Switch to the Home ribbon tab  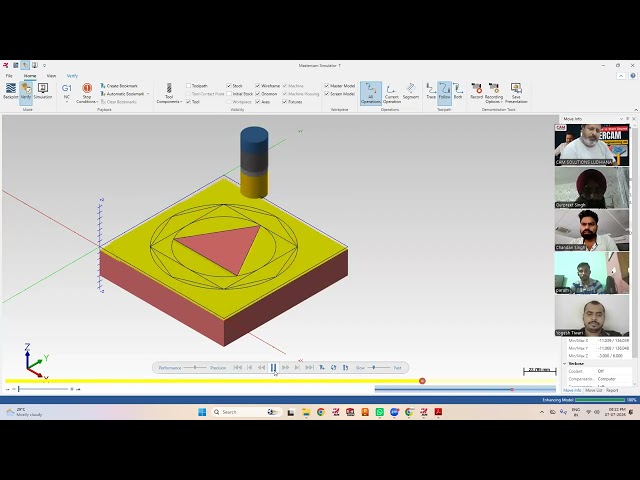pyautogui.click(x=30, y=76)
